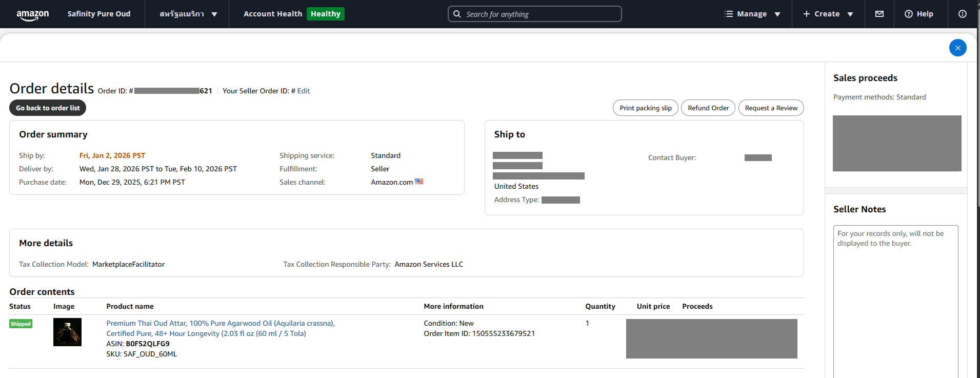Click Go back to order list

tap(48, 108)
